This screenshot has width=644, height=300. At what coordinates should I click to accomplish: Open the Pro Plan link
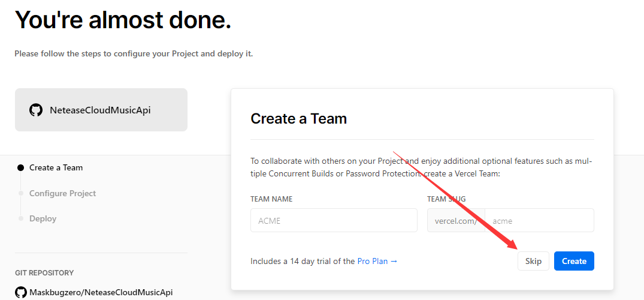[377, 261]
